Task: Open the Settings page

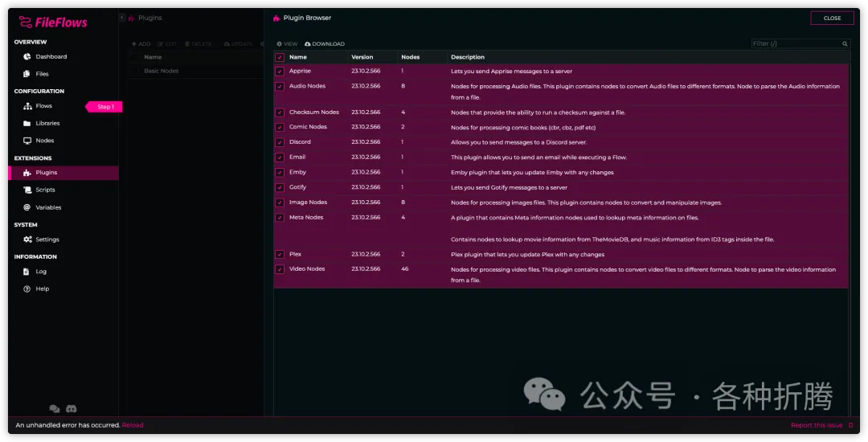Action: [47, 239]
